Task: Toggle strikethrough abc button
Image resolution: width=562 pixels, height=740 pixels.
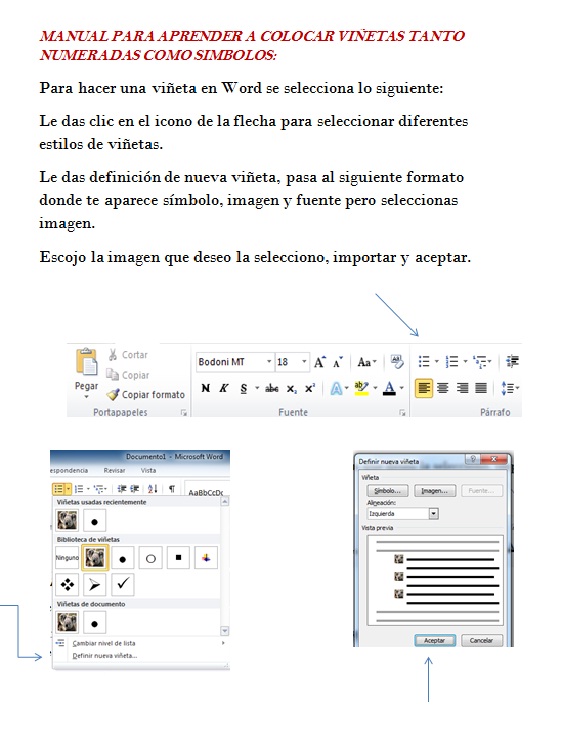Action: click(272, 388)
